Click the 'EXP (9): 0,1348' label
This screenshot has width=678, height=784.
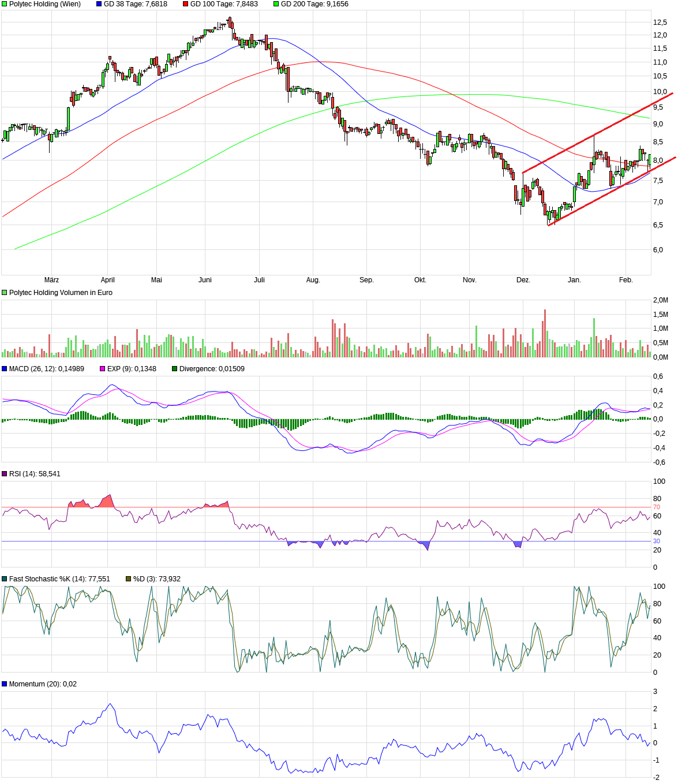(x=132, y=369)
